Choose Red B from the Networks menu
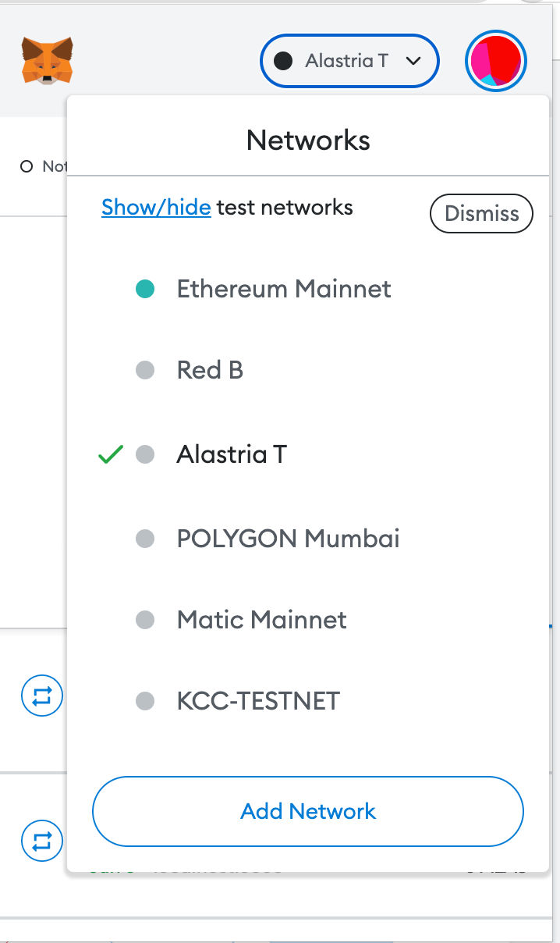The width and height of the screenshot is (560, 943). [209, 369]
